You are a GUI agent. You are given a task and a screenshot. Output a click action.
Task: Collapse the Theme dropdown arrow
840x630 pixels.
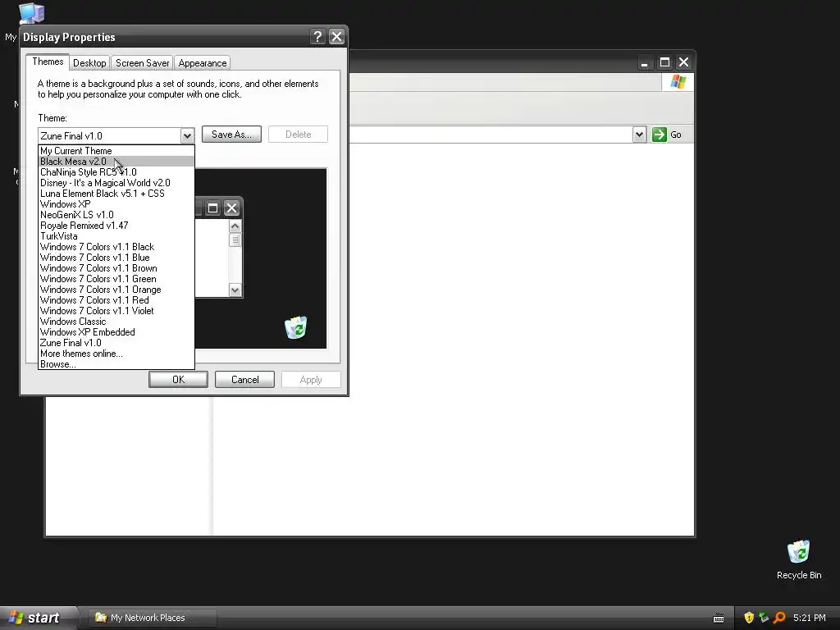click(187, 135)
